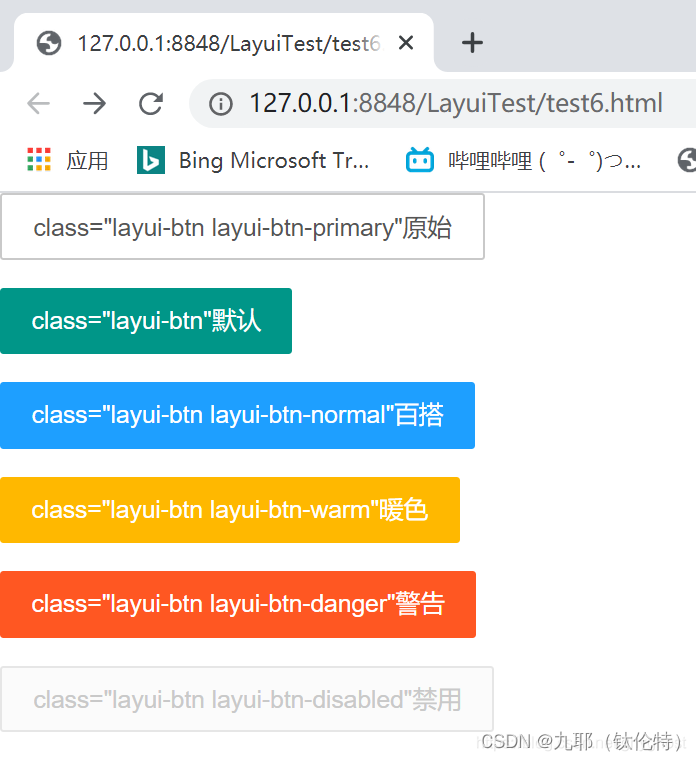Click the bilibili bookmark icon
Image resolution: width=696 pixels, height=761 pixels.
point(419,160)
